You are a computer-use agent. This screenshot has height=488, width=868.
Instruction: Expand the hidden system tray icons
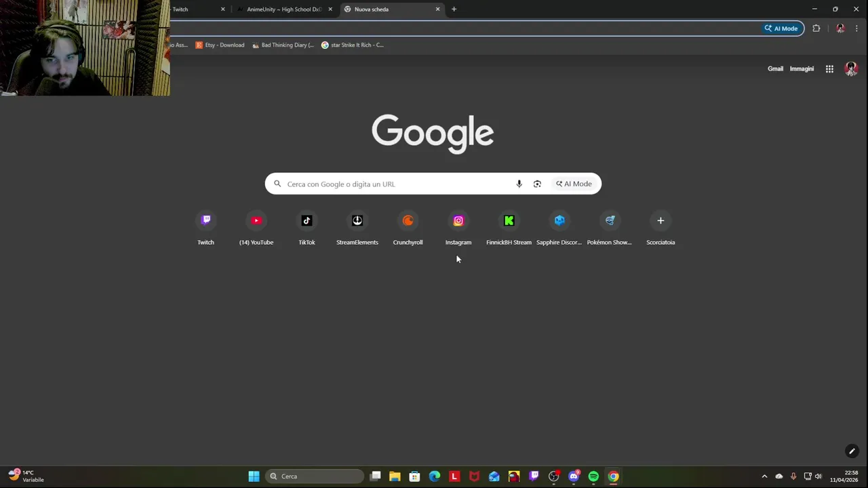coord(764,476)
